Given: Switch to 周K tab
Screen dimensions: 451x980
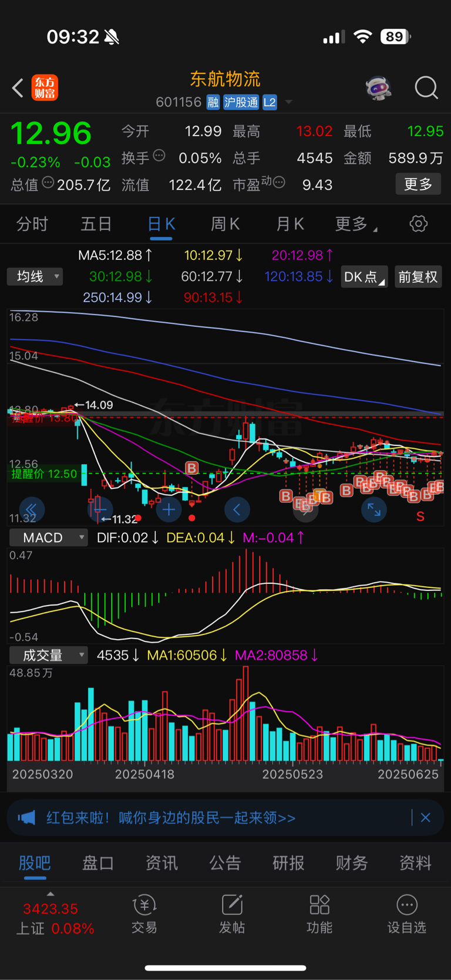Looking at the screenshot, I should pos(225,224).
